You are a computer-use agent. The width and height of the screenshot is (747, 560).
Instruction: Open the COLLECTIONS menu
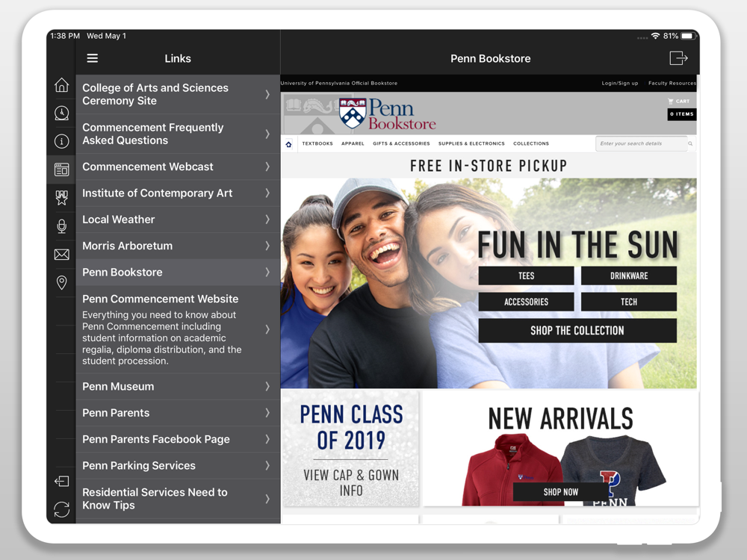pos(530,143)
